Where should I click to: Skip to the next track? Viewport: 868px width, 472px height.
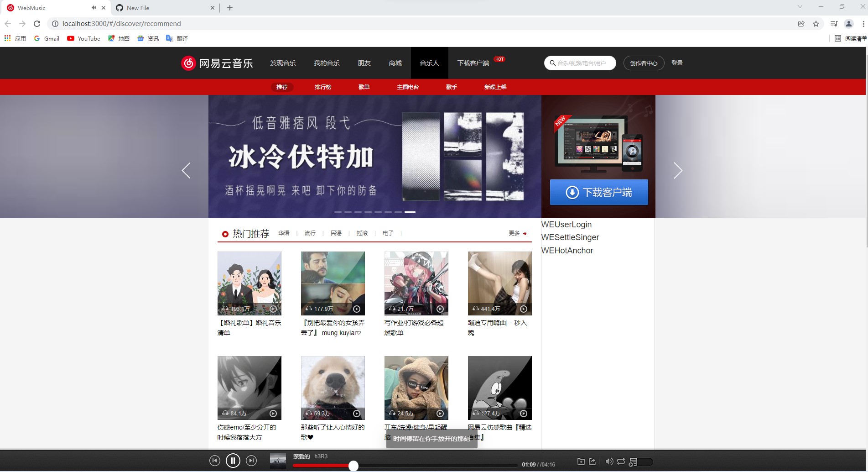tap(251, 461)
